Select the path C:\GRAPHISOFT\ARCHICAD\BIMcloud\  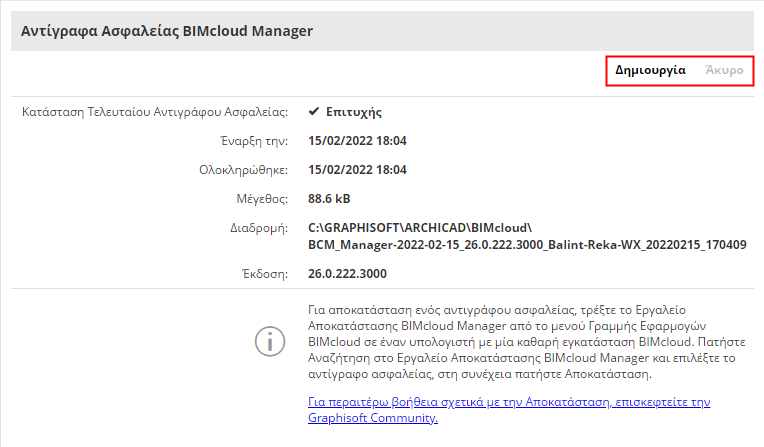click(420, 228)
